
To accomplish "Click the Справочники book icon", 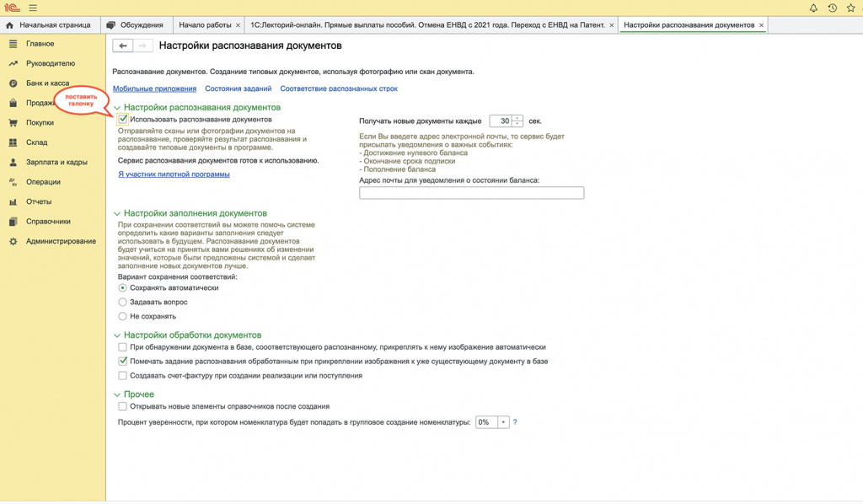I will click(13, 222).
